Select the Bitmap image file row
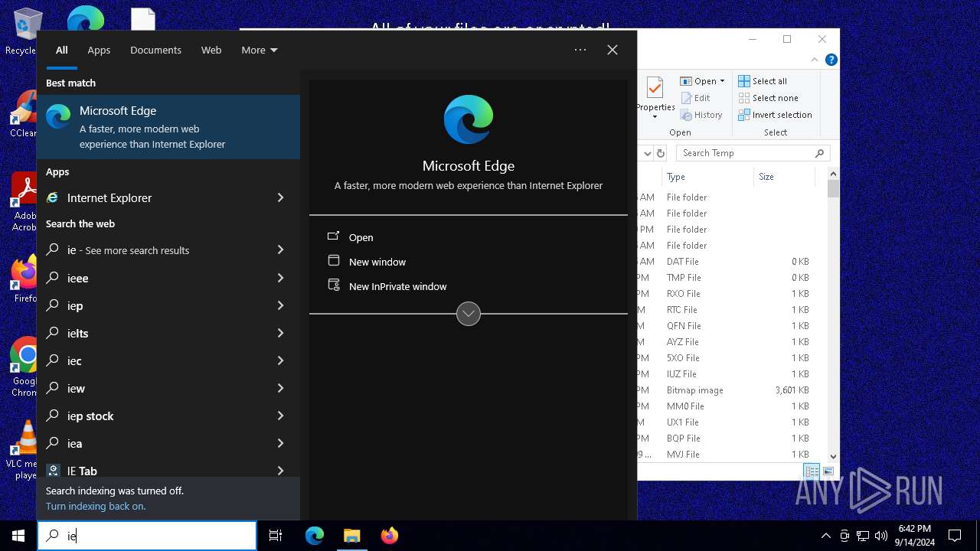This screenshot has height=551, width=980. click(732, 390)
